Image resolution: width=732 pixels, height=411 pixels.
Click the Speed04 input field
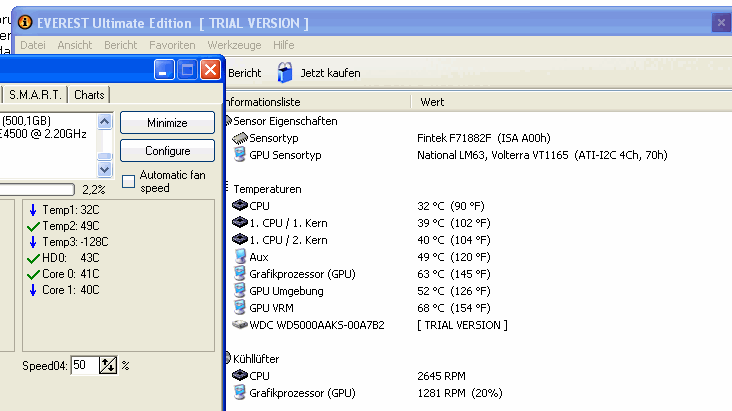(85, 365)
